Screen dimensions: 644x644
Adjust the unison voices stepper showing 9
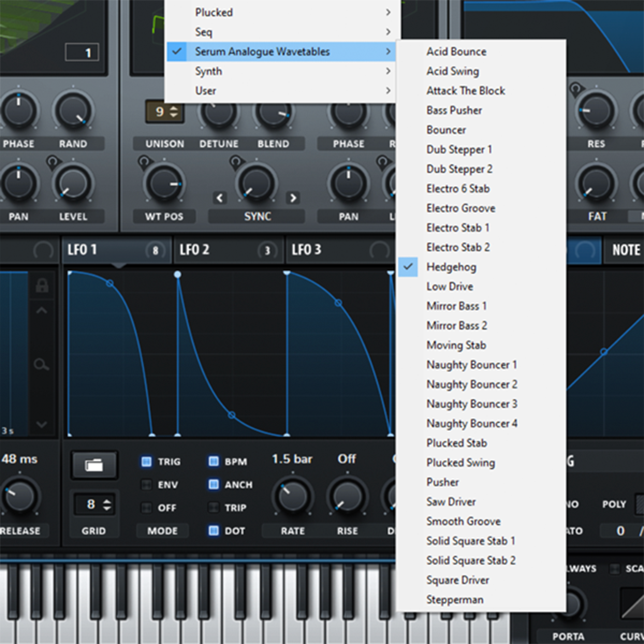pyautogui.click(x=174, y=112)
